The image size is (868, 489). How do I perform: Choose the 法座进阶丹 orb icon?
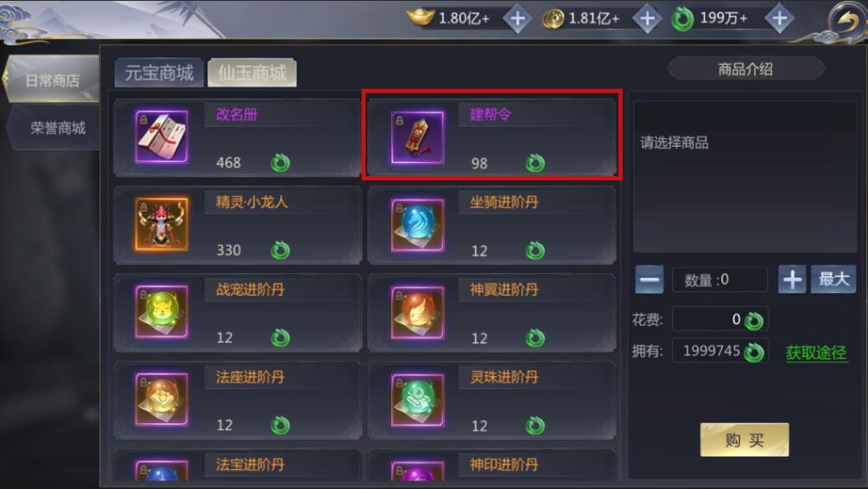coord(161,399)
